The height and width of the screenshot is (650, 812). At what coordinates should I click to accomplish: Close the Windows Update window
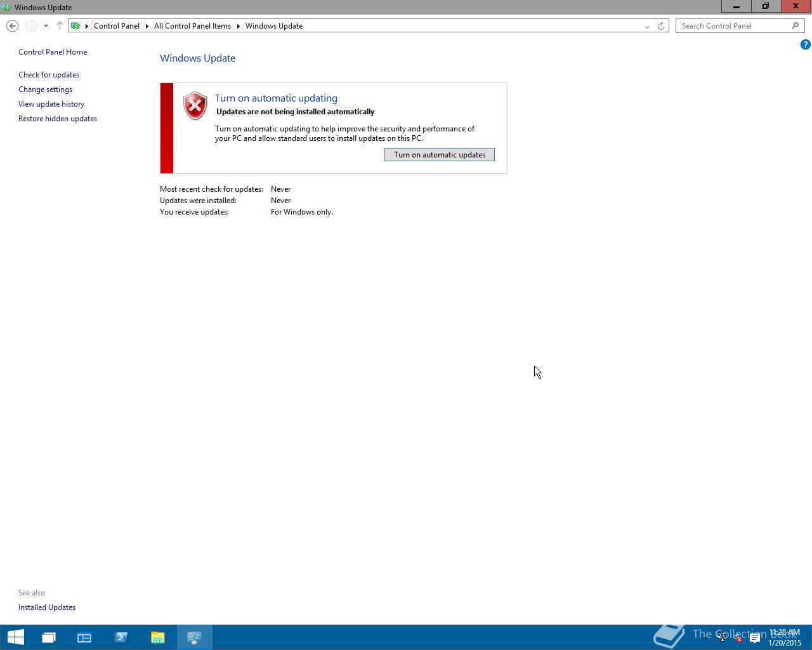tap(796, 6)
